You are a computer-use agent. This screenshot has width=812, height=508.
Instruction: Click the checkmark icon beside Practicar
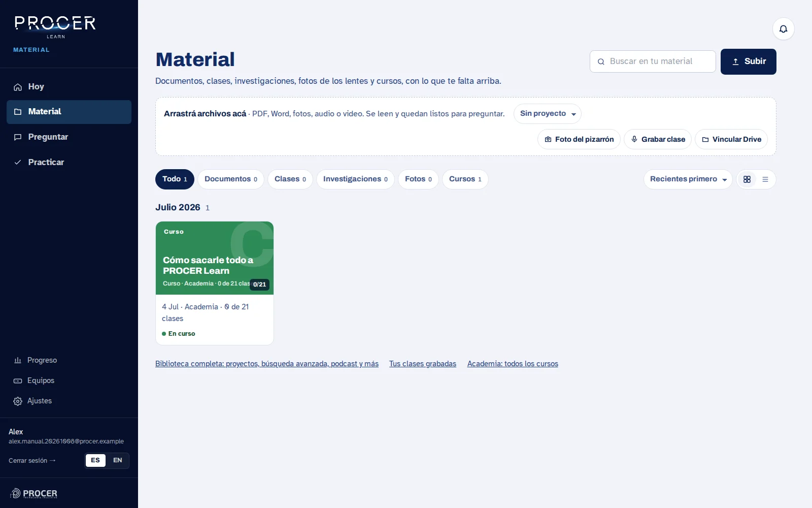pos(18,163)
